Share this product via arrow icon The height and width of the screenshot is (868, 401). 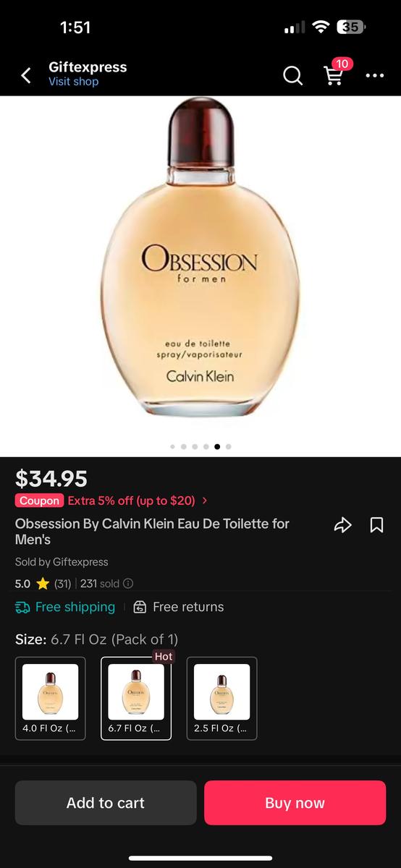pyautogui.click(x=342, y=525)
